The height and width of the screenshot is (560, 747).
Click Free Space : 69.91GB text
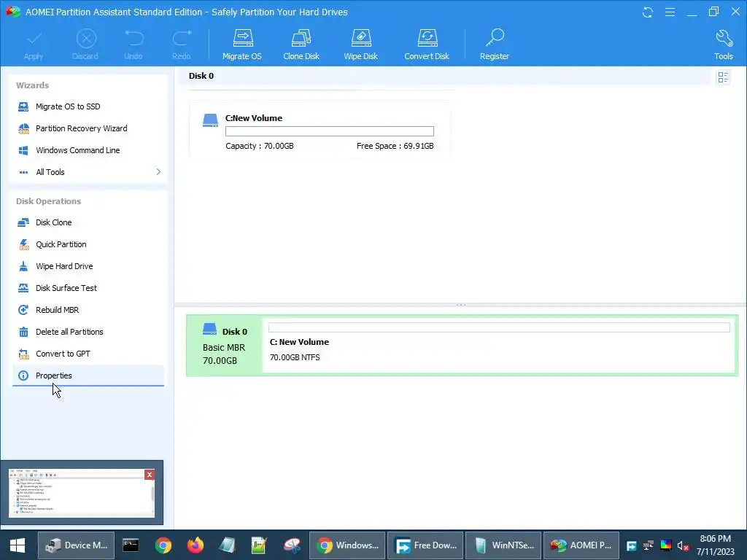(x=395, y=146)
